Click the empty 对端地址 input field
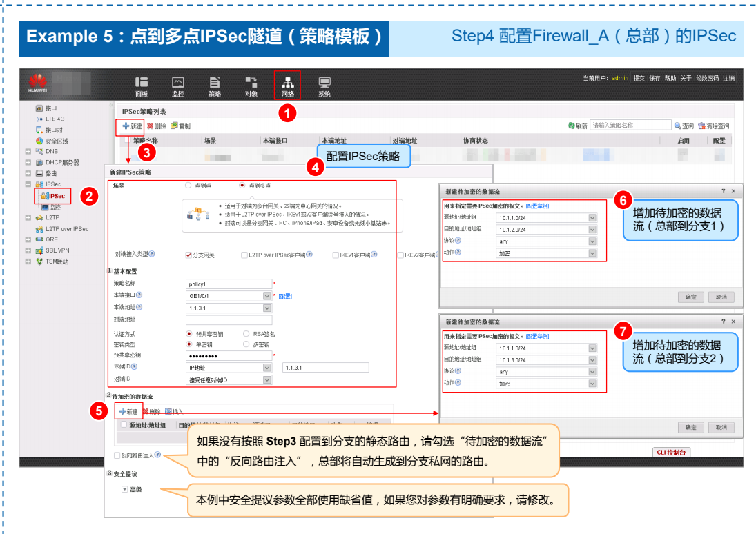 [229, 319]
